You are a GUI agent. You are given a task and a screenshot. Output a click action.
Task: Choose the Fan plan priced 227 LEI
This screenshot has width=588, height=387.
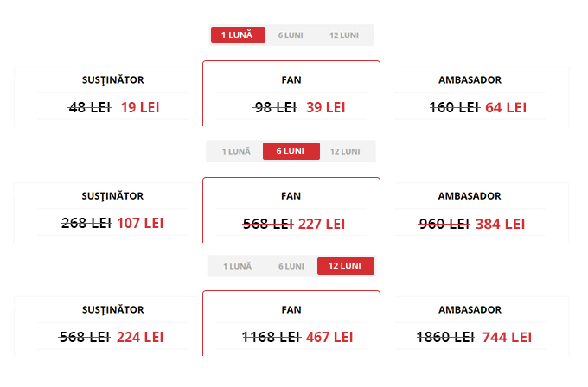291,212
